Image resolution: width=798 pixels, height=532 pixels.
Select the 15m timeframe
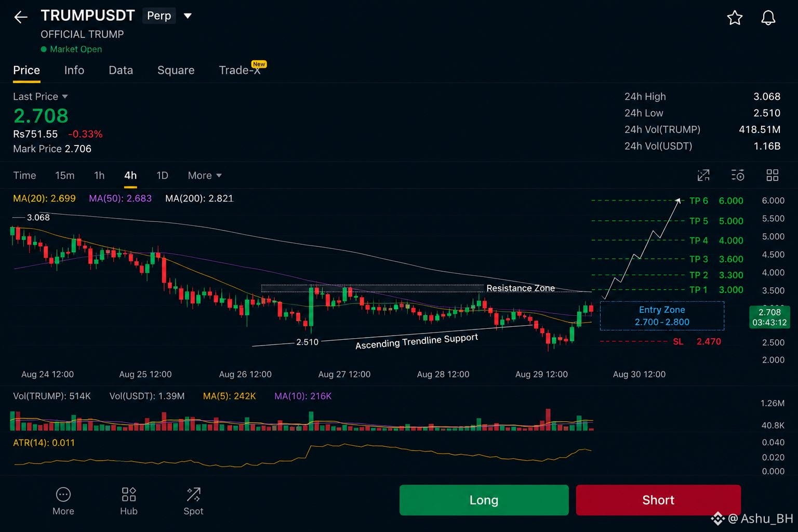coord(65,176)
